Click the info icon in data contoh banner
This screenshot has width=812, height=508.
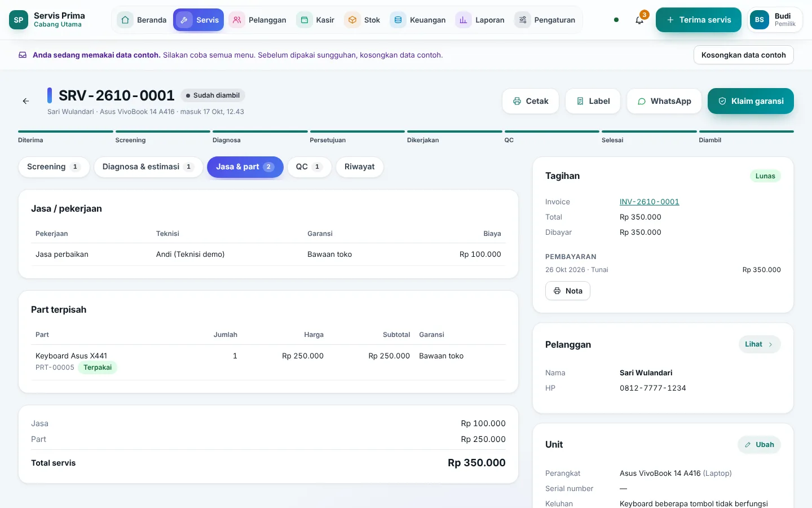coord(23,55)
